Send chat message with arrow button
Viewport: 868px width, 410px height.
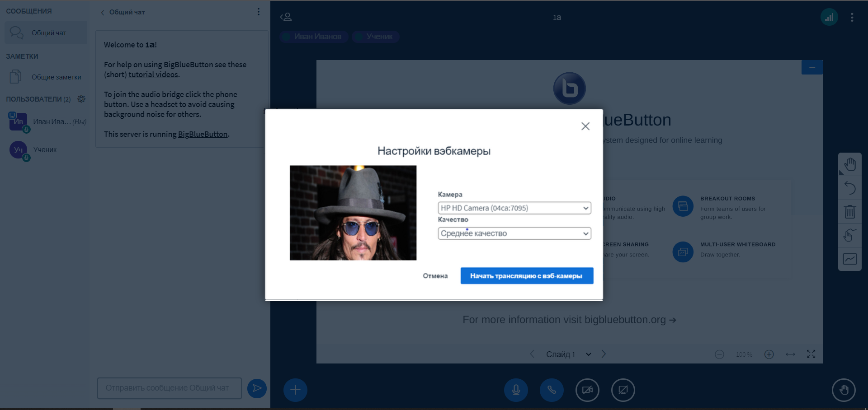point(257,388)
